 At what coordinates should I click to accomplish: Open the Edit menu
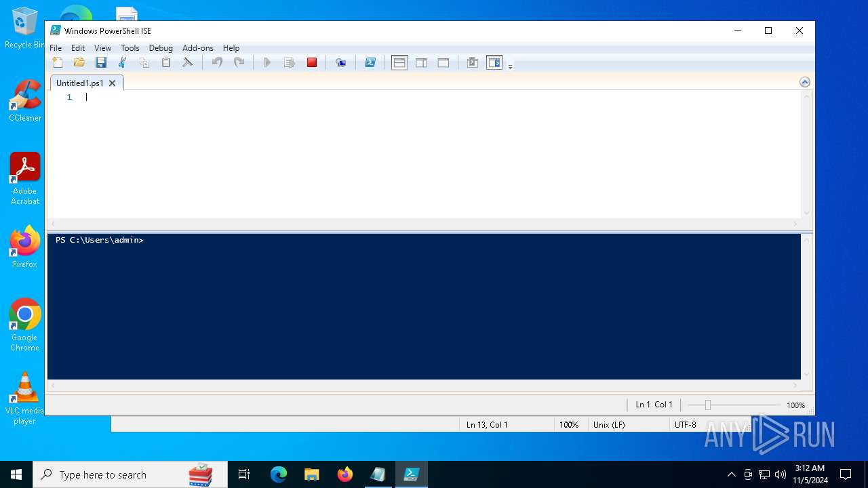coord(78,48)
